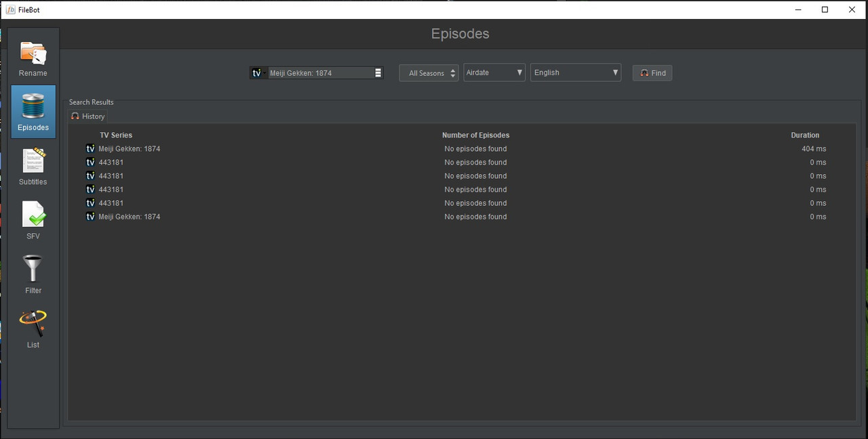Open the Rename panel

pos(33,58)
